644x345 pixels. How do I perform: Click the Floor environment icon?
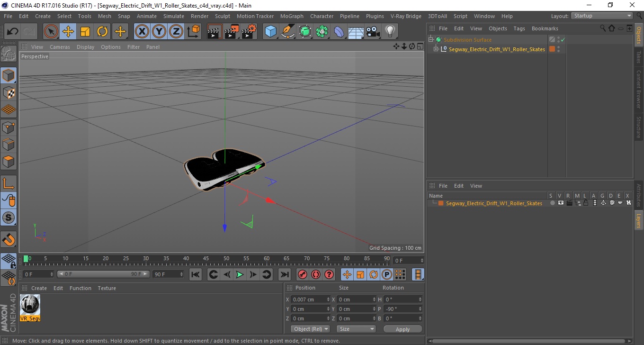pos(356,32)
